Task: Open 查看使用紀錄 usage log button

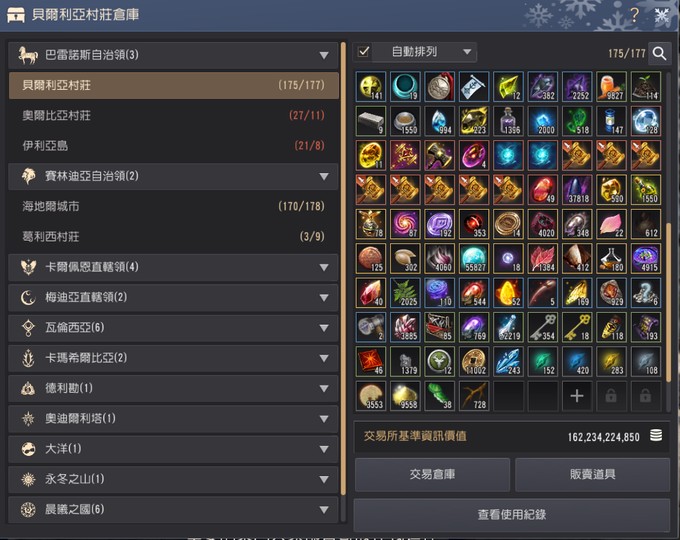Action: click(x=512, y=514)
